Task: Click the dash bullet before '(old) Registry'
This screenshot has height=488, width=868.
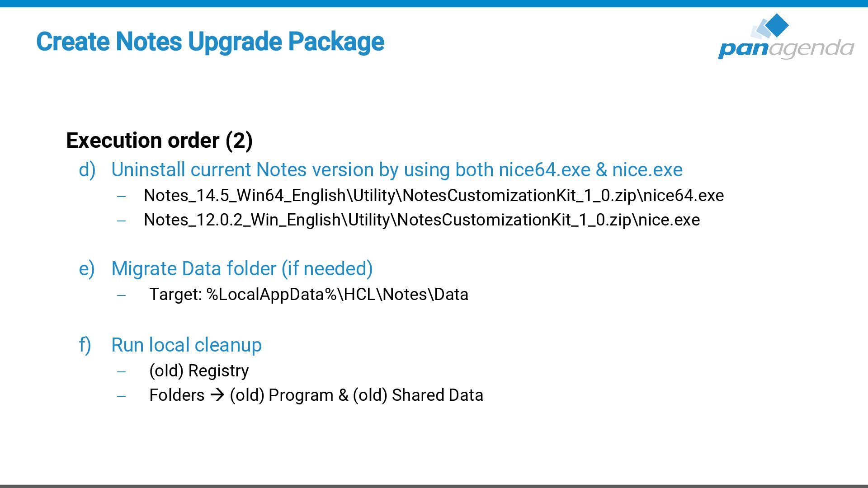Action: coord(121,372)
